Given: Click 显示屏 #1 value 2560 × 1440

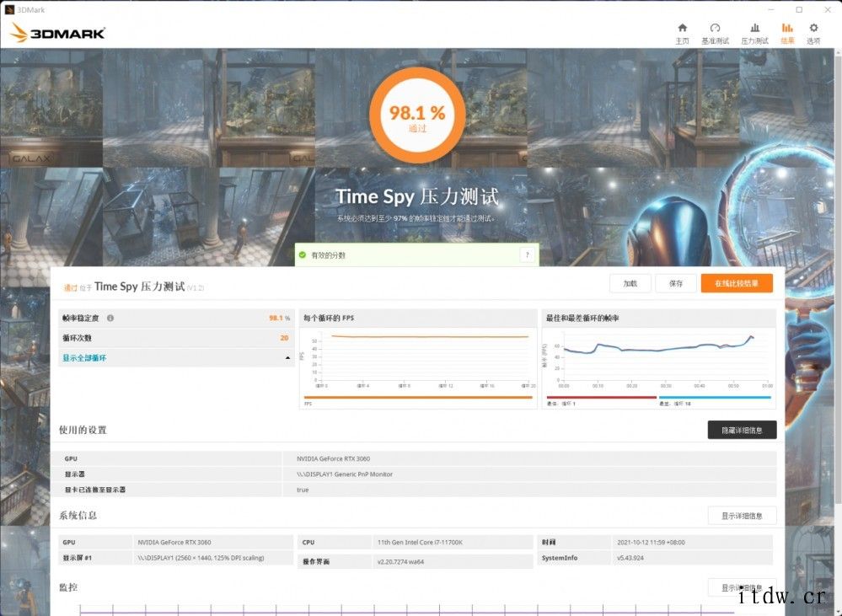Looking at the screenshot, I should point(201,558).
